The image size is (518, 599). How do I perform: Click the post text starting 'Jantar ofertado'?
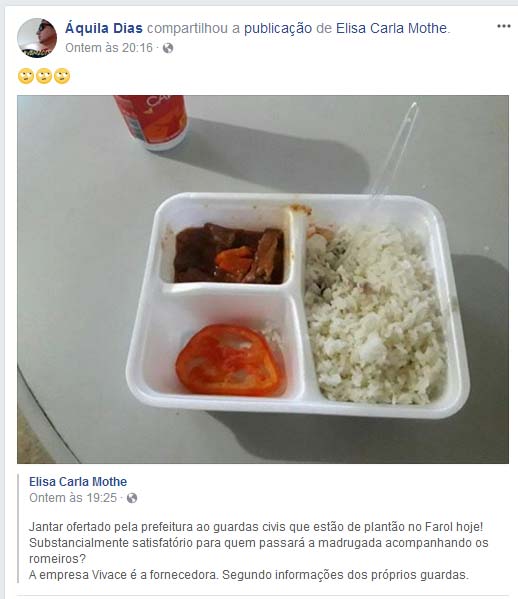pos(259,542)
